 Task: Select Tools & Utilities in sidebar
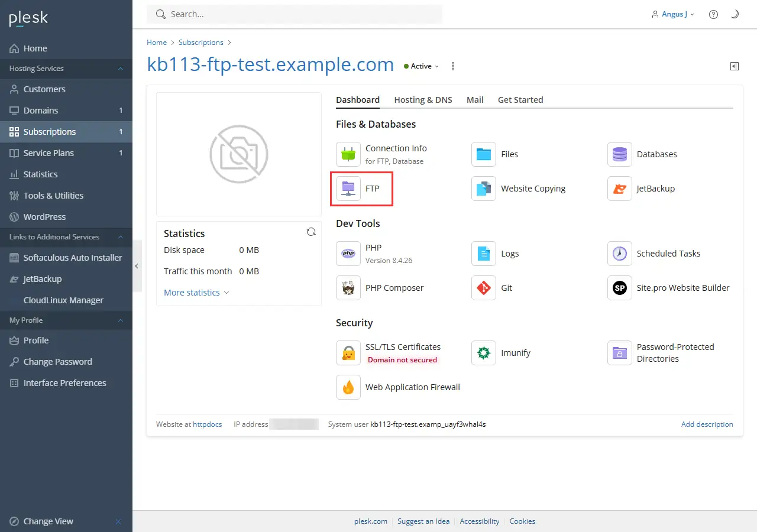coord(66,196)
